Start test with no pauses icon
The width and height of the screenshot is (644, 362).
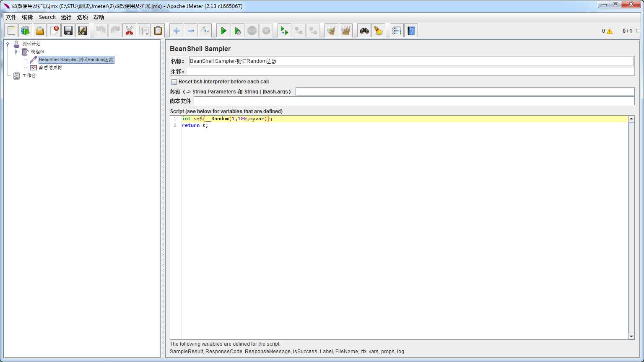click(x=238, y=31)
